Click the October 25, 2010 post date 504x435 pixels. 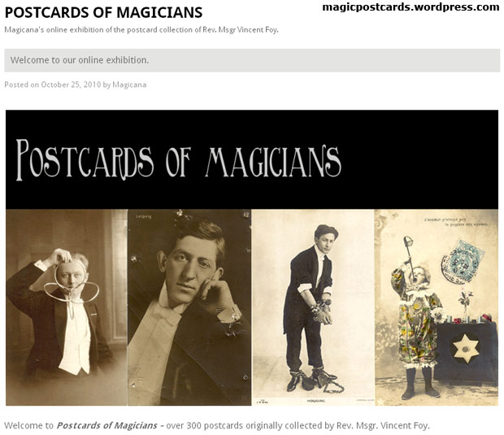(71, 85)
